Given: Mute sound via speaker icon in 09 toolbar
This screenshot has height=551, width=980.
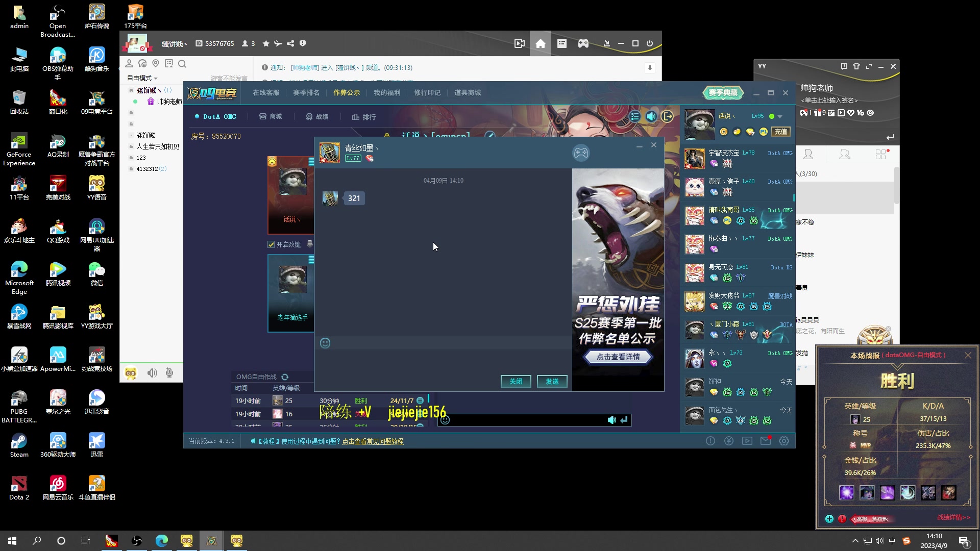Looking at the screenshot, I should 651,116.
